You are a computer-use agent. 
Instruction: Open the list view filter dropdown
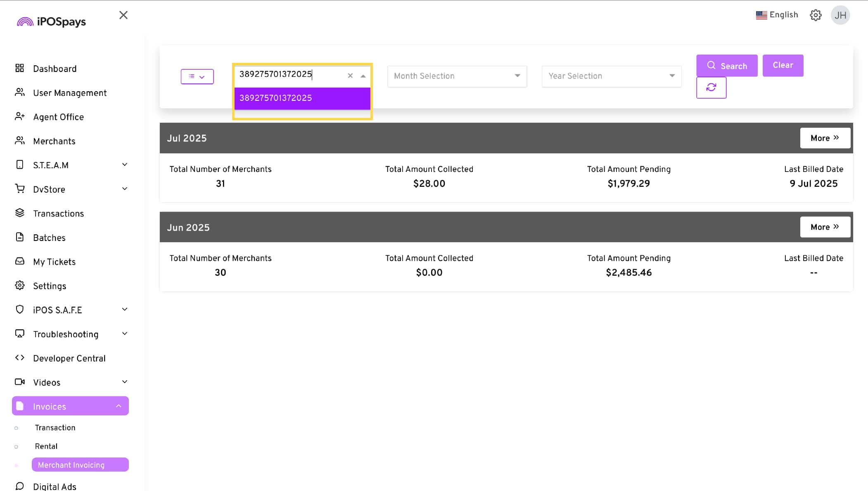pyautogui.click(x=197, y=76)
